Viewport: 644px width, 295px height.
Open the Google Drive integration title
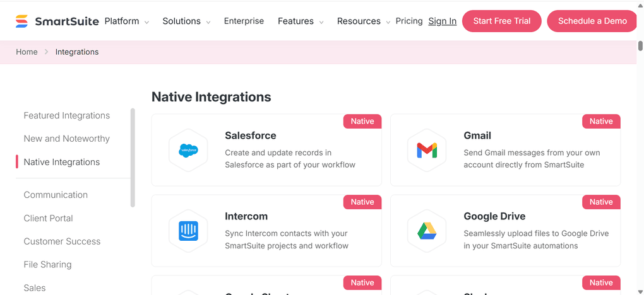[494, 216]
